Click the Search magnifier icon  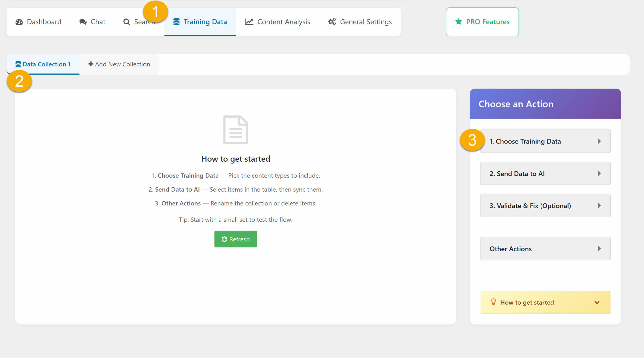click(127, 22)
